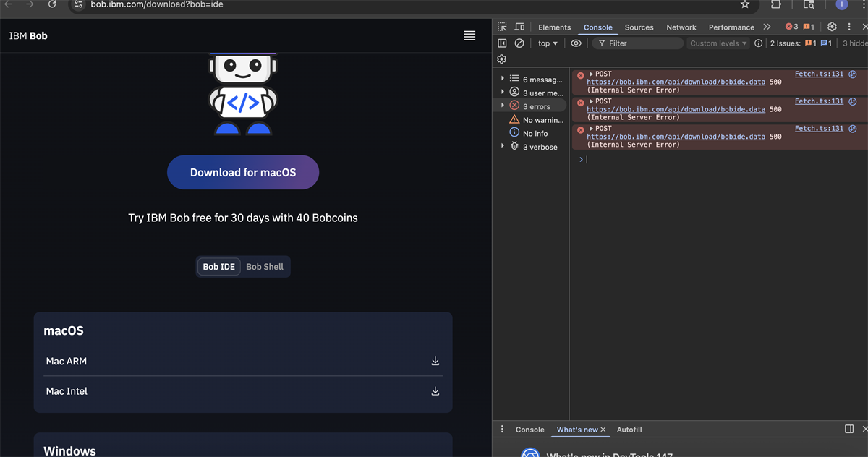Open DevTools settings gear in top bar
868x457 pixels.
pyautogui.click(x=832, y=27)
